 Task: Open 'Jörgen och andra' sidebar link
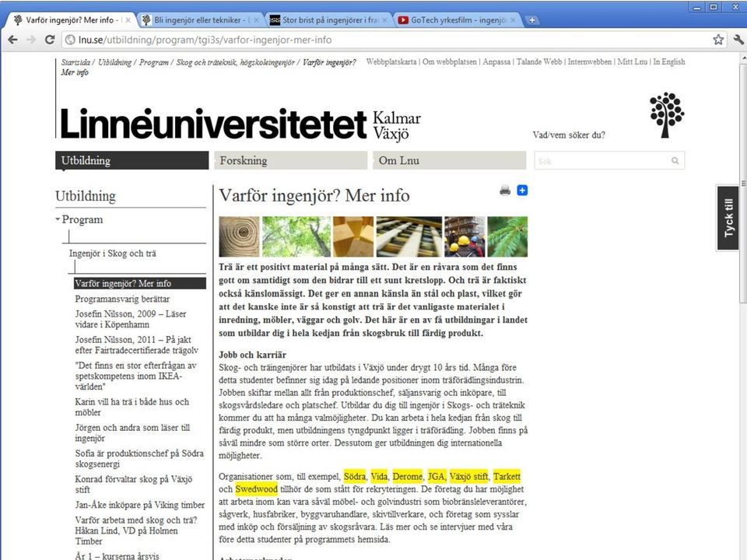click(132, 432)
